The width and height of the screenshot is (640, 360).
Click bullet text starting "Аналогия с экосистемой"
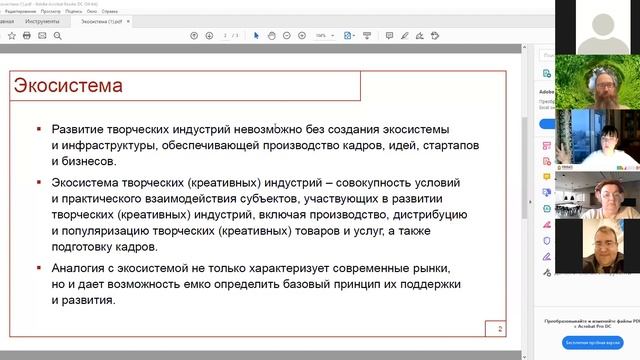[x=256, y=284]
